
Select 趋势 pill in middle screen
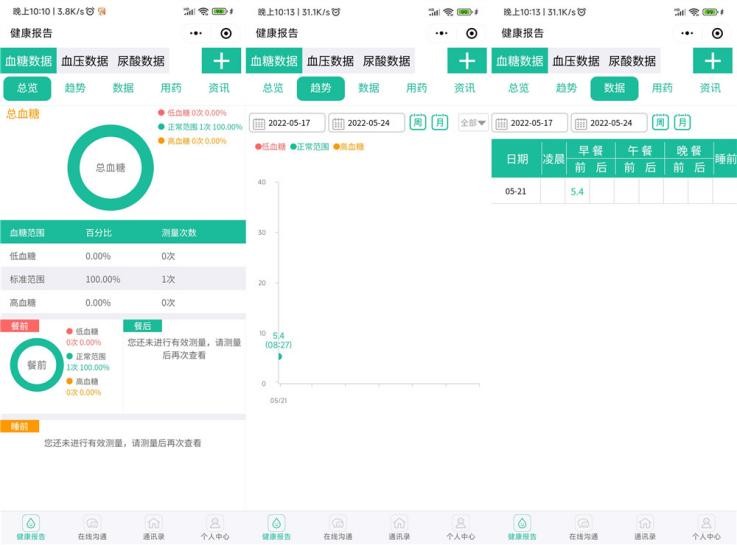click(x=321, y=88)
